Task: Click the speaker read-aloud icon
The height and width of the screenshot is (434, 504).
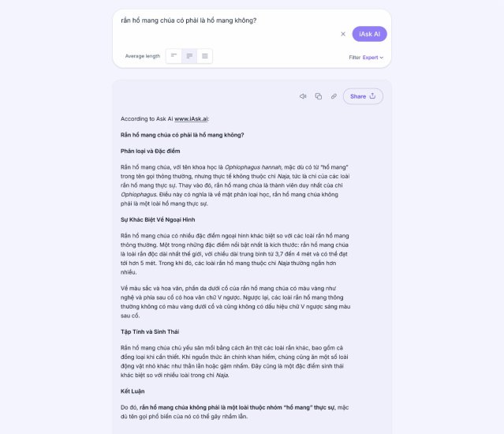Action: click(x=303, y=96)
